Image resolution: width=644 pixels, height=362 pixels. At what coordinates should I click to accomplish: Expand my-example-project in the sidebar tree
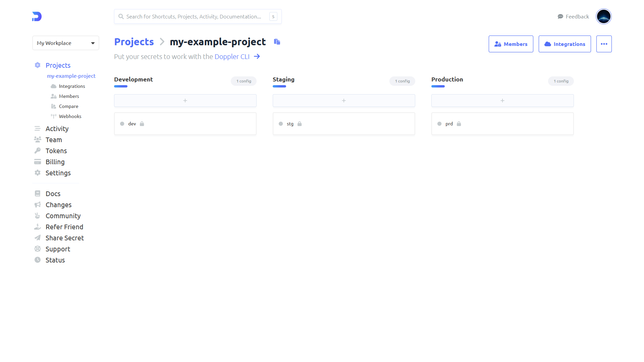point(71,76)
